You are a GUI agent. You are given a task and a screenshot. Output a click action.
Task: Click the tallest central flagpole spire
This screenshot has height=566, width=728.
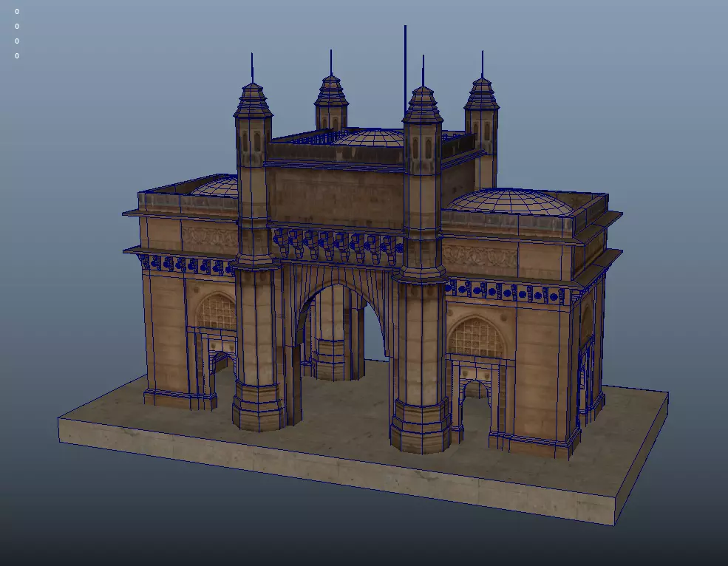(x=405, y=69)
